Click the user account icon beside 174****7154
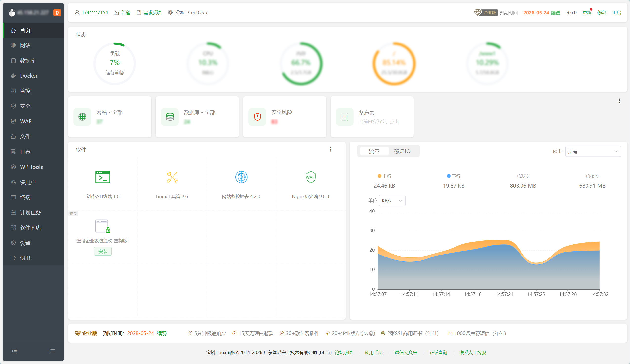Viewport: 630px width, 364px height. pyautogui.click(x=77, y=13)
